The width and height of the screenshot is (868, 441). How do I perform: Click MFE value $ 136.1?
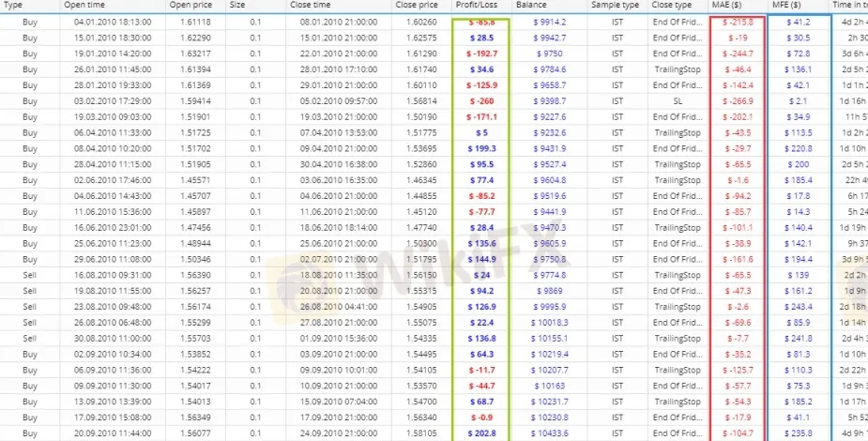point(798,69)
